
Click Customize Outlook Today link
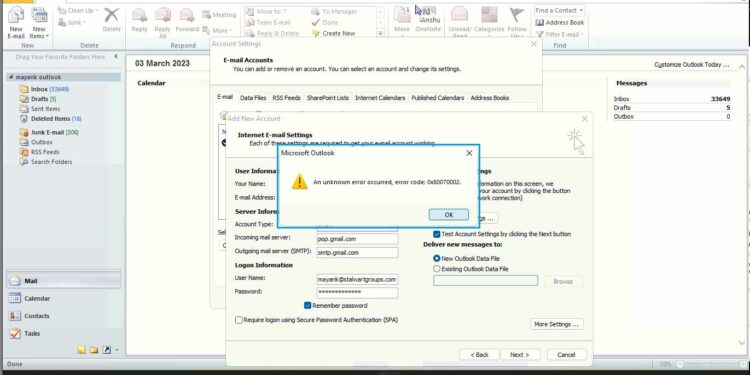692,65
